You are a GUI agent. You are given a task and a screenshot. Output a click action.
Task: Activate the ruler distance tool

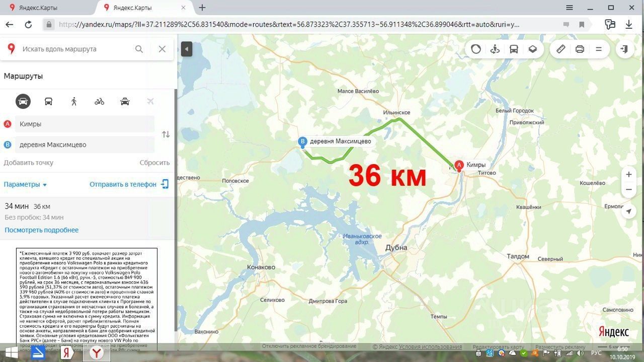coord(561,49)
